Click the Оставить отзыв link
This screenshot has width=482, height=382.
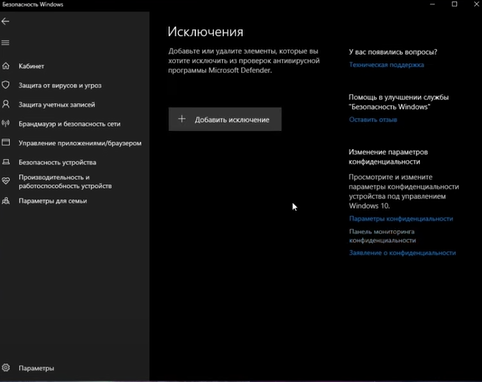(x=373, y=119)
